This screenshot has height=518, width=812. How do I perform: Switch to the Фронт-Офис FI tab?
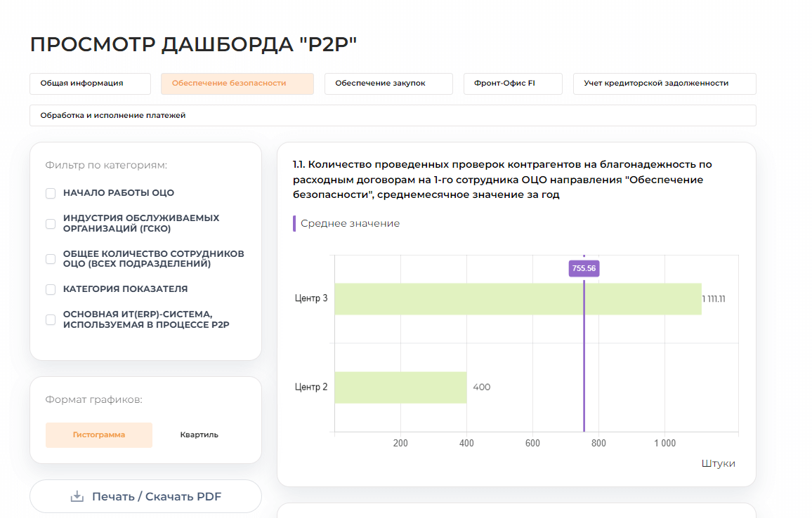513,84
